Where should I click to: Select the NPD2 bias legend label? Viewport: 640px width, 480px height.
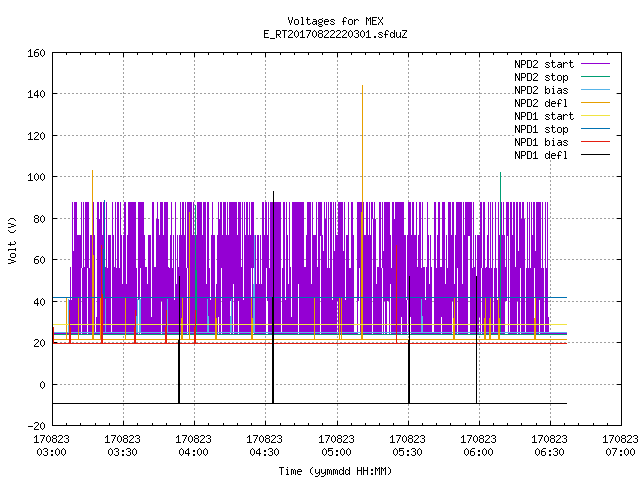(x=541, y=90)
